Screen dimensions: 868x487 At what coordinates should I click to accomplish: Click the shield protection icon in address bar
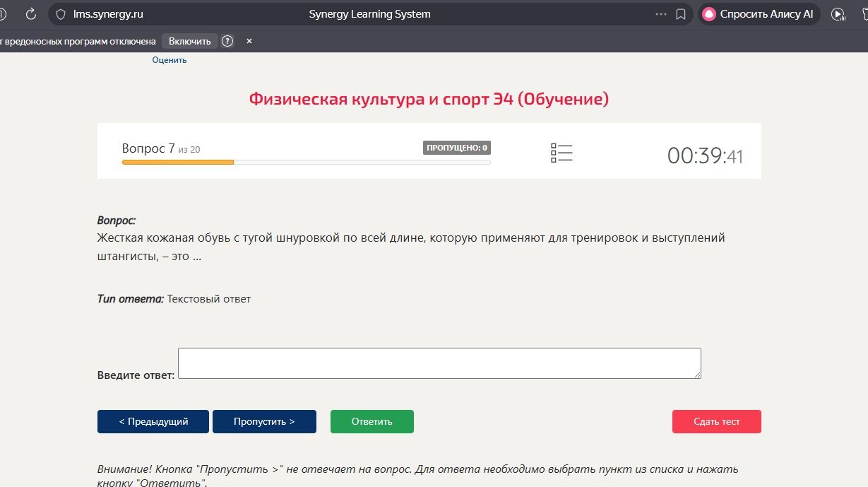(61, 14)
